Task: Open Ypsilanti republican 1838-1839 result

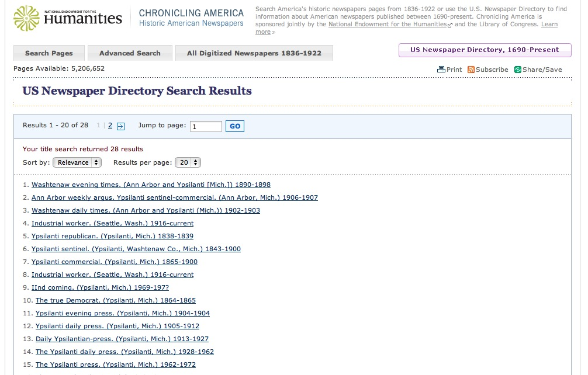Action: click(112, 236)
